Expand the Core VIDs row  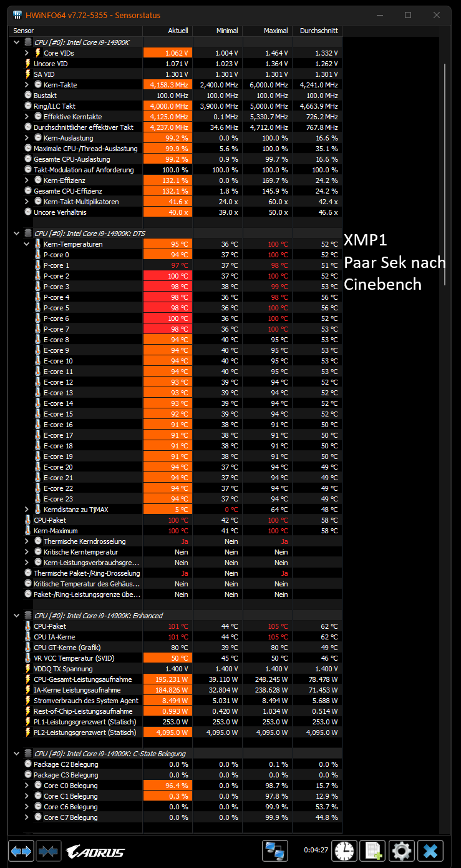pos(27,53)
